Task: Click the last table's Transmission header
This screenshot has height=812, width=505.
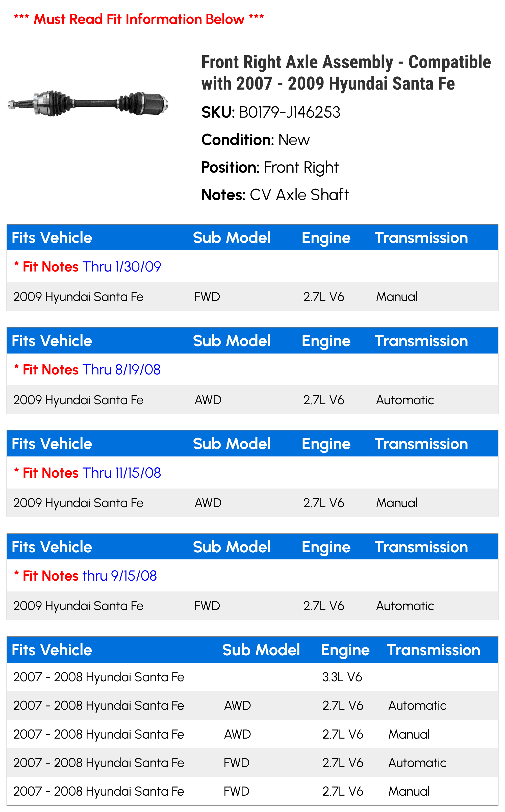Action: coord(433,650)
